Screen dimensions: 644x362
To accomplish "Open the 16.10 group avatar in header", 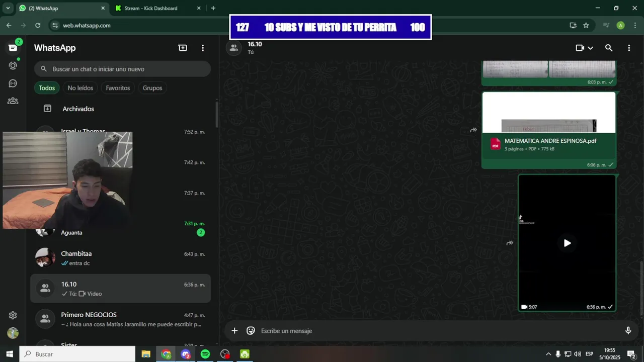I will [x=233, y=48].
